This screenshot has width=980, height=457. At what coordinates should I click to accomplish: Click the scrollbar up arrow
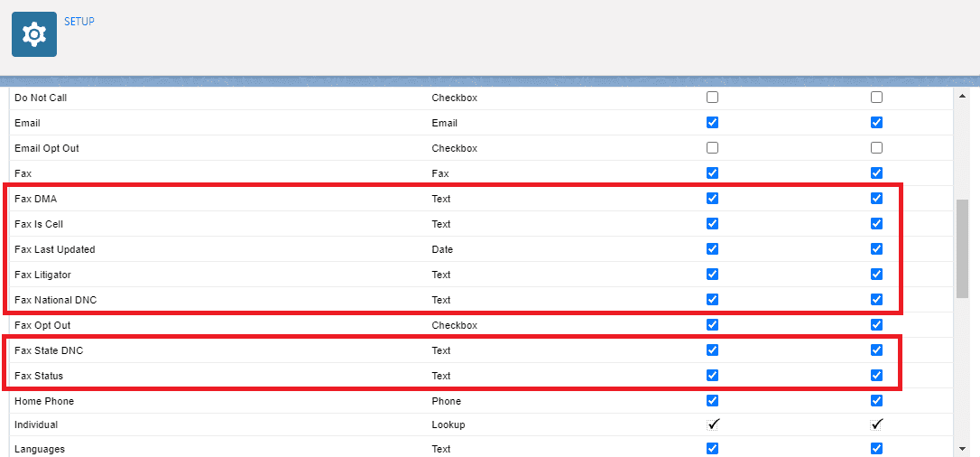(x=962, y=96)
